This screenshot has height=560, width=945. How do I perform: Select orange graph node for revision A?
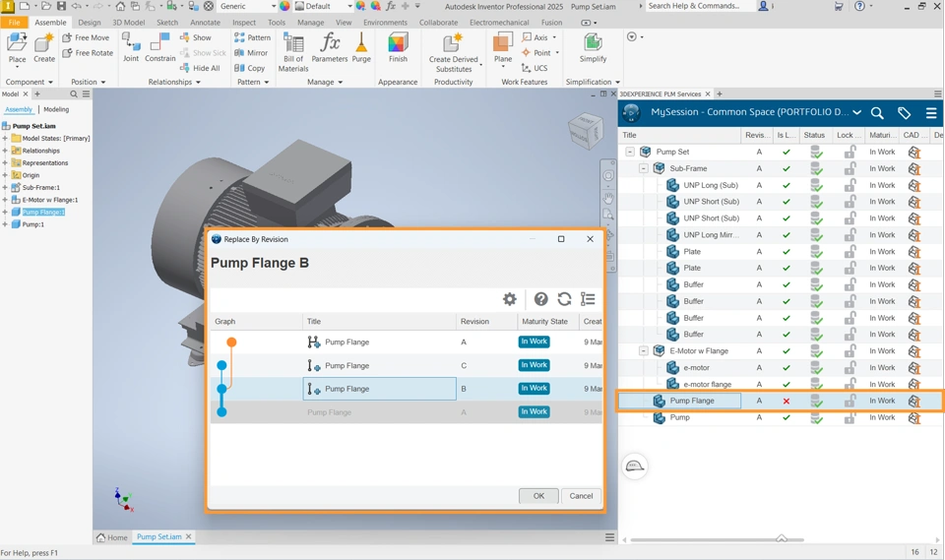click(231, 342)
